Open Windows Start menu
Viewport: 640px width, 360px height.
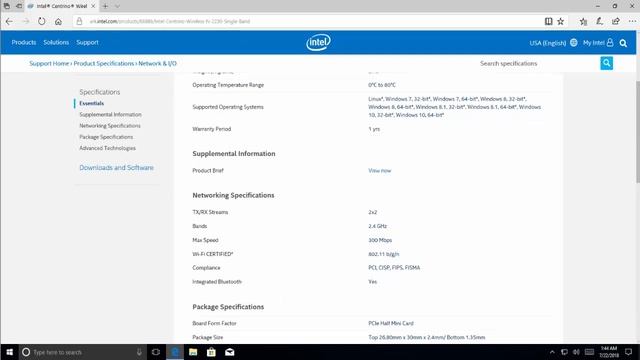(x=9, y=352)
